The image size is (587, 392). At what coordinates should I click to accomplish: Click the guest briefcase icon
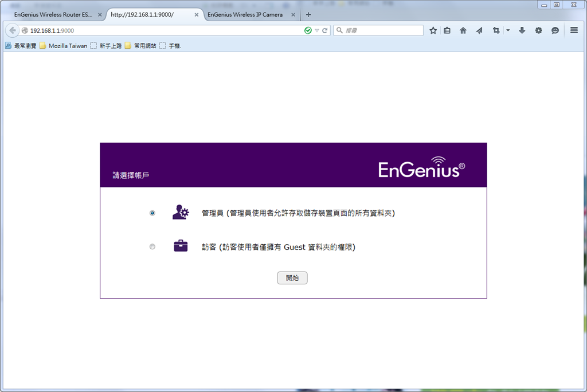click(x=181, y=246)
